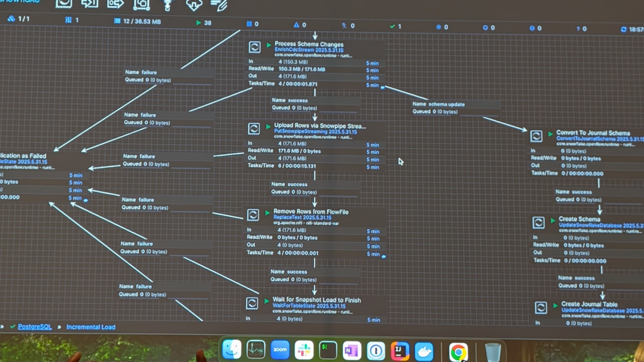The width and height of the screenshot is (644, 362).
Task: Click the run-status arrow on Process Schema Changes
Action: pyautogui.click(x=269, y=45)
